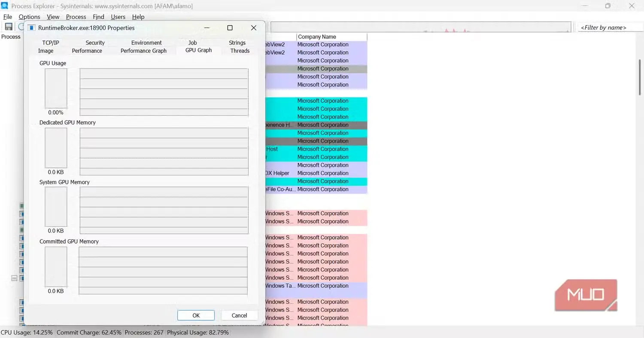This screenshot has width=644, height=338.
Task: Click the System GPU Memory history graph
Action: click(164, 210)
